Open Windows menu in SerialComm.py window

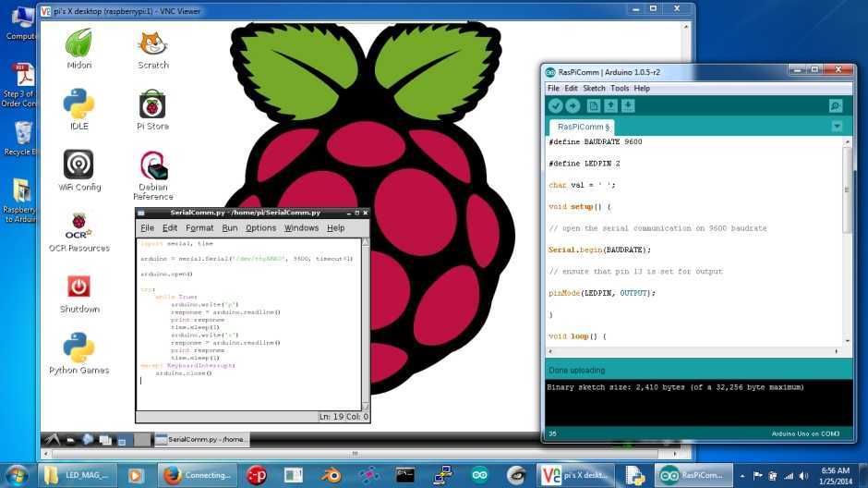click(x=301, y=227)
